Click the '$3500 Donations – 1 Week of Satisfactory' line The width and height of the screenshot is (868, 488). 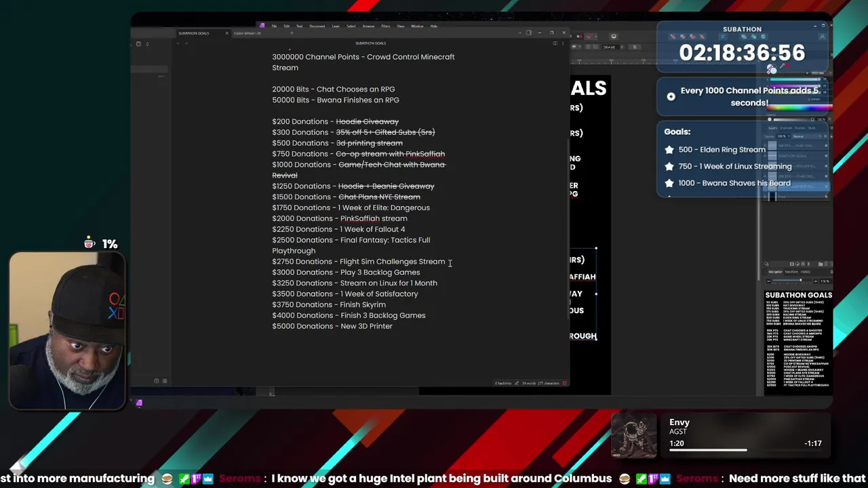[344, 293]
